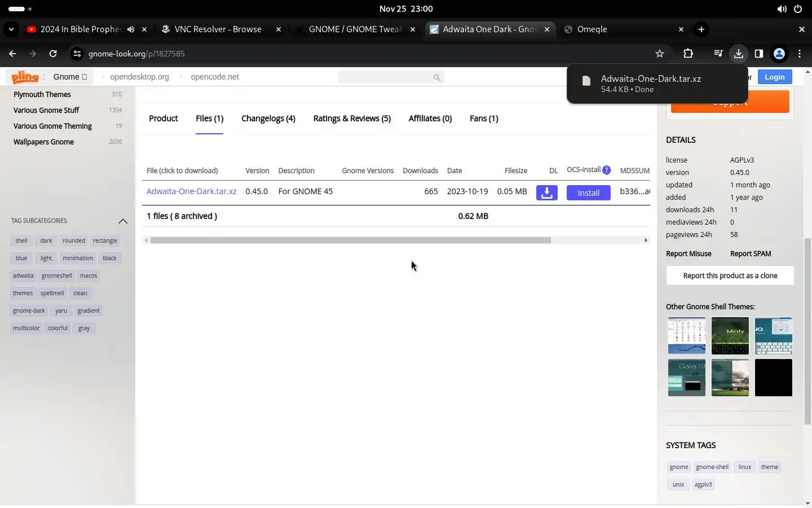
Task: Open Various Gnome Stuff category
Action: pos(46,110)
